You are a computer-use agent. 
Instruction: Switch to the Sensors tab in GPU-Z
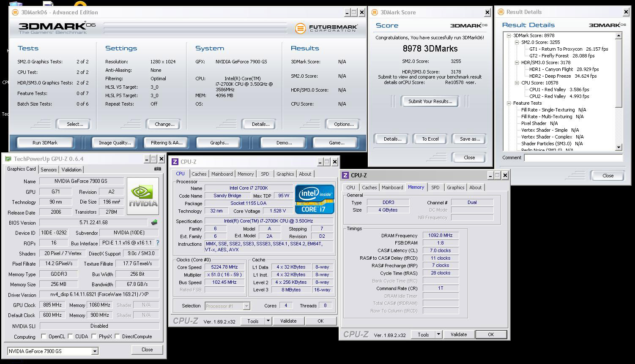tap(49, 169)
